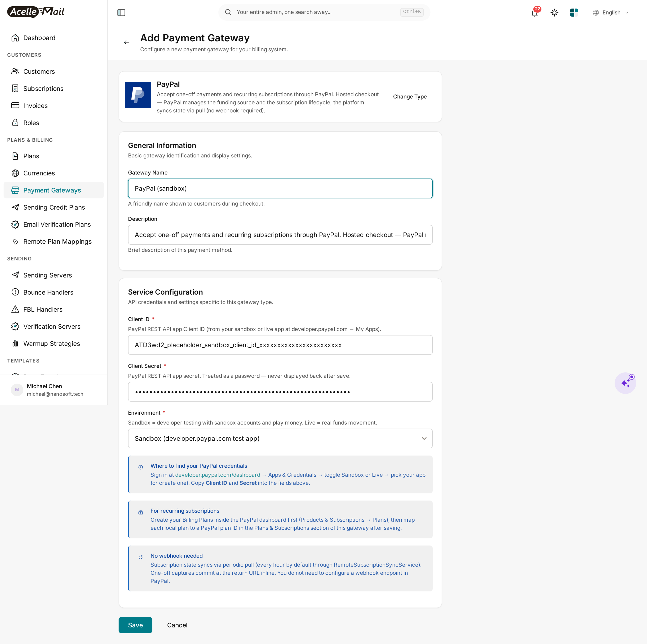Click the FBL Handlers warning triangle icon
The height and width of the screenshot is (644, 647).
click(x=15, y=309)
